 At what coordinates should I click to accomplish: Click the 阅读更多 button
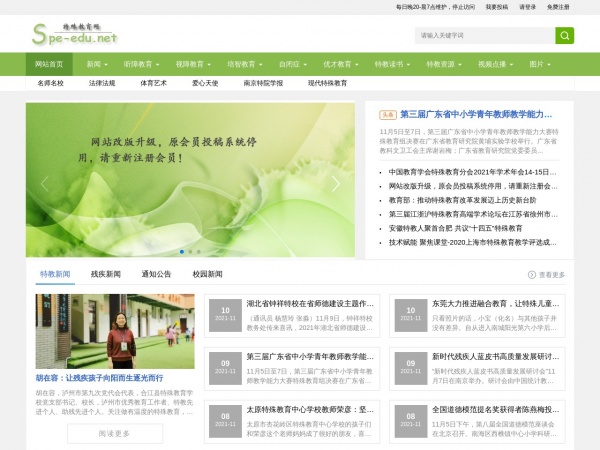tap(115, 433)
